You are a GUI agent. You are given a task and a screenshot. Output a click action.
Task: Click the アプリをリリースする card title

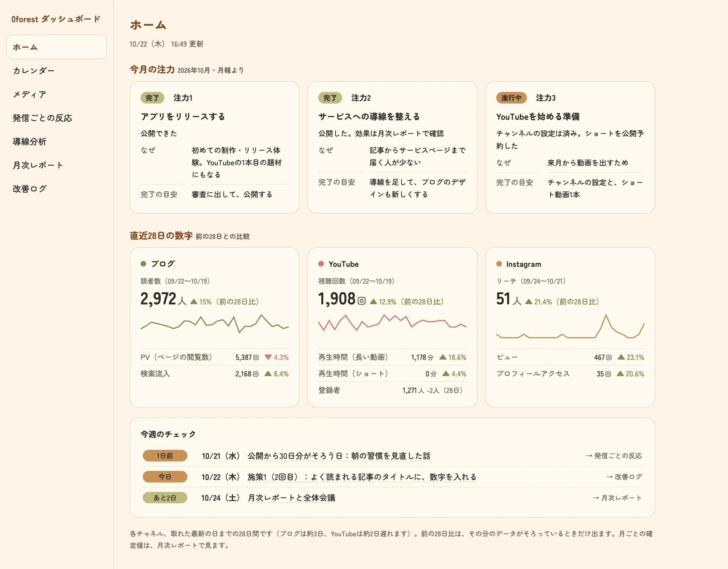coord(183,117)
